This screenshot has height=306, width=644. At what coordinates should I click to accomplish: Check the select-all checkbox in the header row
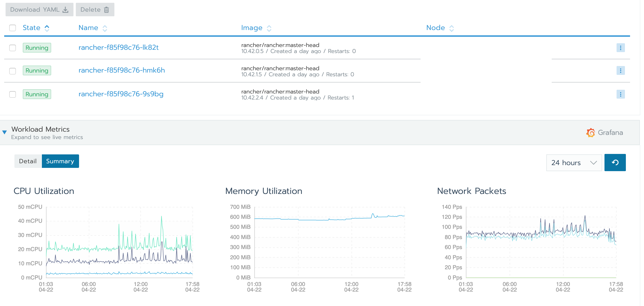pyautogui.click(x=13, y=28)
